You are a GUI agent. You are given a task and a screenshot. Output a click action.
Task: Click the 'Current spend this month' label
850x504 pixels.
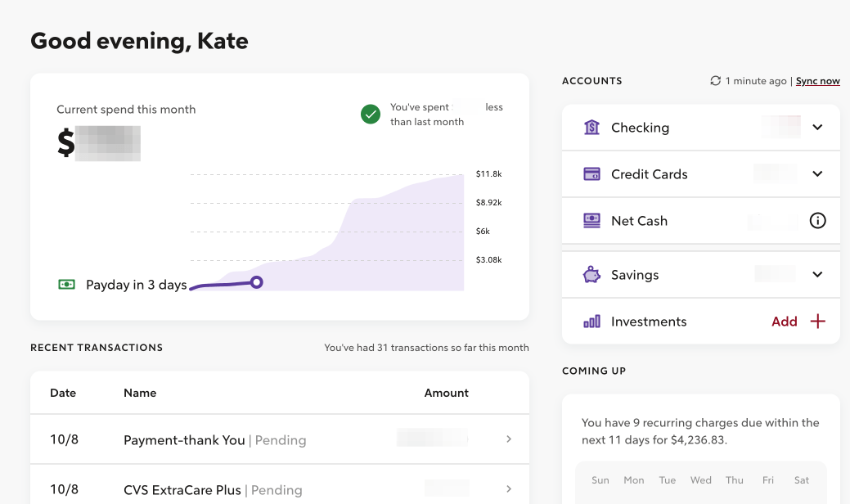(126, 110)
